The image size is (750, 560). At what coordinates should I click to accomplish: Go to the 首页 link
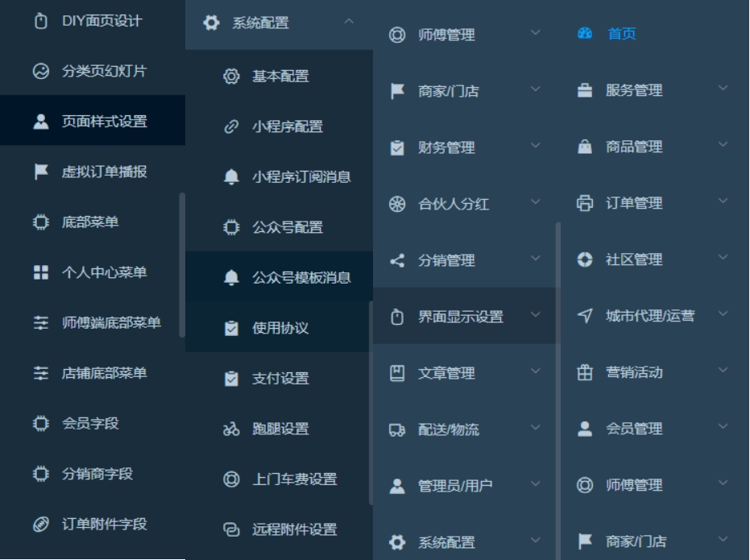[621, 34]
